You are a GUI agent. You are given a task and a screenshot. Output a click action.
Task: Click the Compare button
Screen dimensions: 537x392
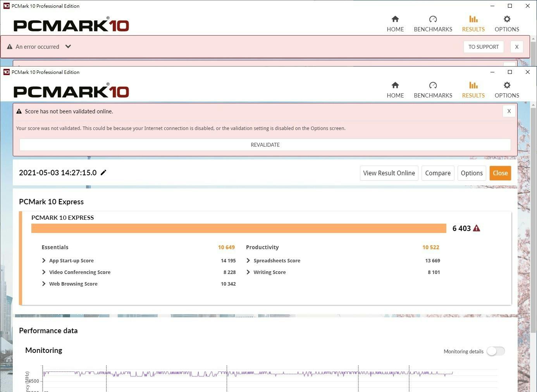click(x=438, y=173)
